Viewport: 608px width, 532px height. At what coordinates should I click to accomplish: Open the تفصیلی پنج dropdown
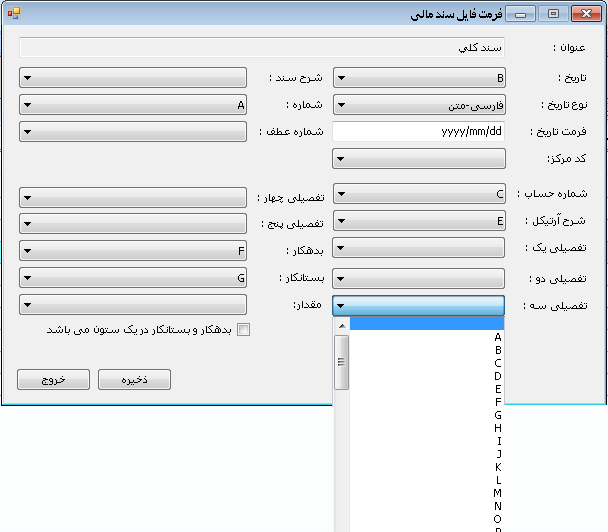pos(133,224)
